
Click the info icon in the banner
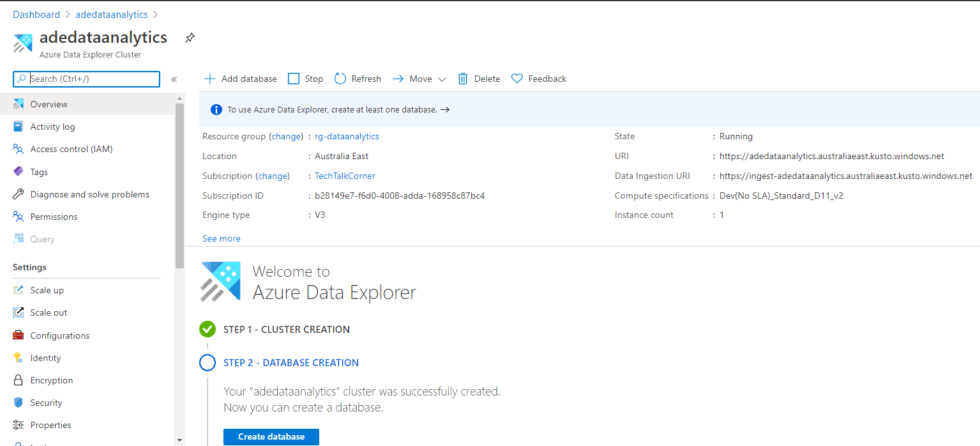click(216, 109)
